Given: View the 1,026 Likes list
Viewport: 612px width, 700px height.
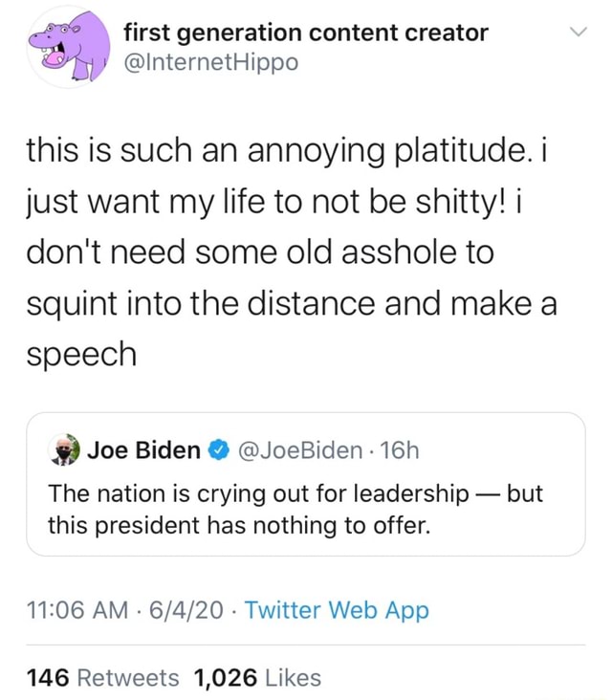Looking at the screenshot, I should tap(257, 678).
